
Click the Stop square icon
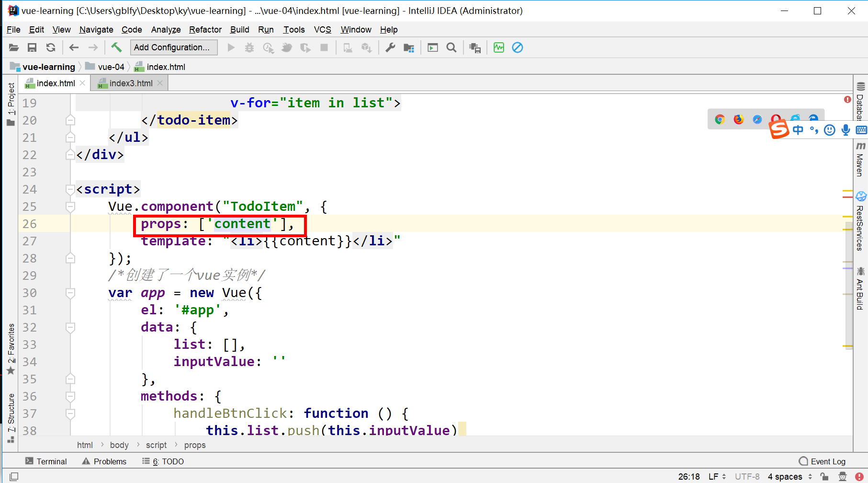(324, 47)
